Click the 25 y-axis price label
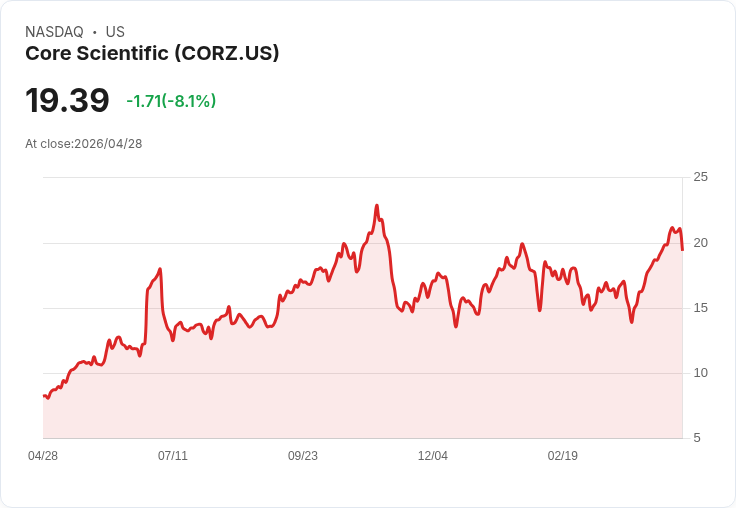 tap(700, 177)
